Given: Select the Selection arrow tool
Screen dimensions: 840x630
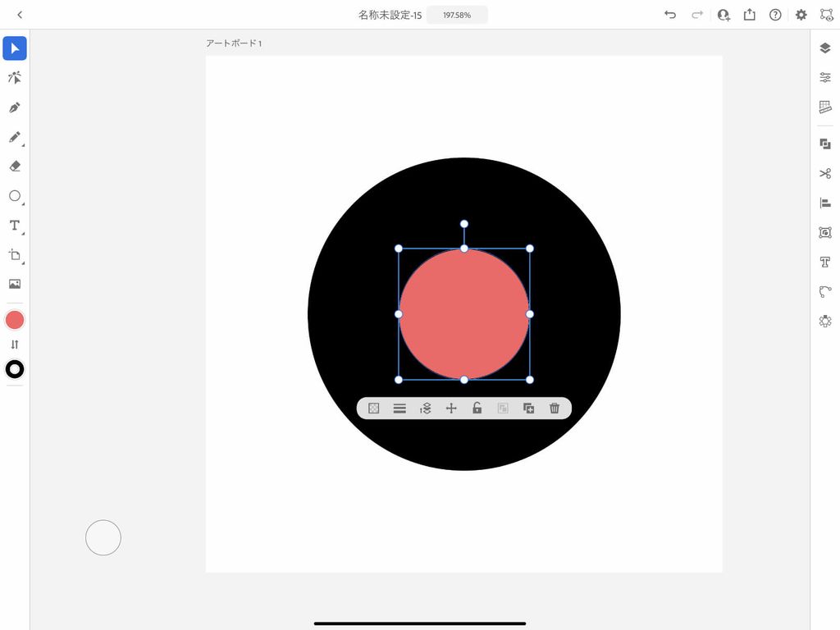Looking at the screenshot, I should click(x=15, y=48).
